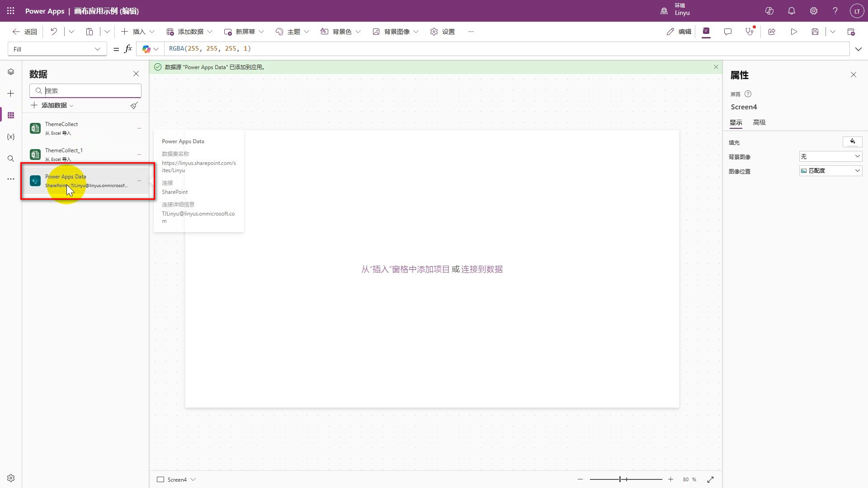868x488 pixels.
Task: Click the Play preview app icon
Action: pyautogui.click(x=794, y=32)
